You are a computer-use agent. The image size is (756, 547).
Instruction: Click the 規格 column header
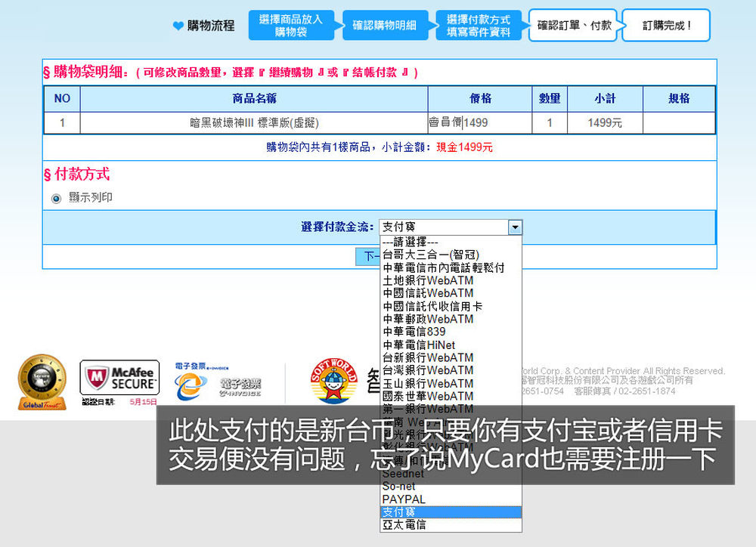coord(679,99)
